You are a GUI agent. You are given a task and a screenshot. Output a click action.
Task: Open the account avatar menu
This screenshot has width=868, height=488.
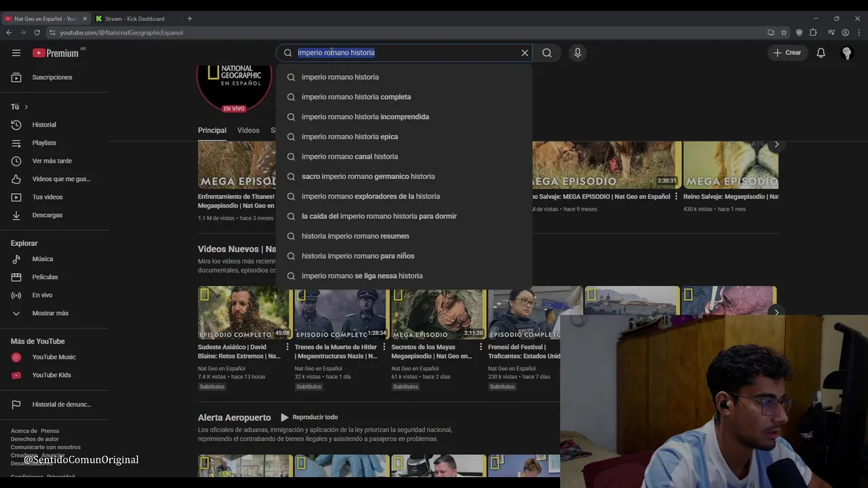coord(846,53)
